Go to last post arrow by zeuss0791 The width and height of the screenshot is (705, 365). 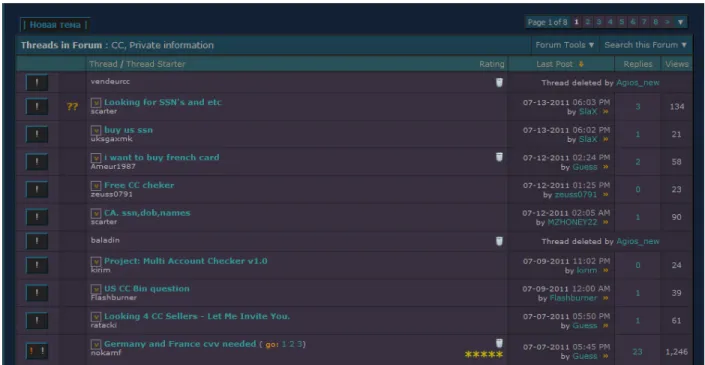(x=605, y=195)
